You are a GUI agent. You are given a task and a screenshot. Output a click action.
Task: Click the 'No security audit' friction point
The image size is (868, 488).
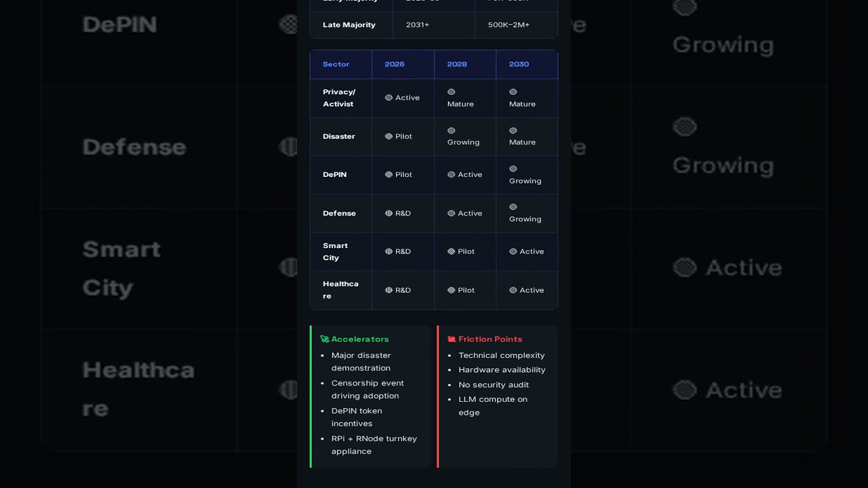(493, 385)
